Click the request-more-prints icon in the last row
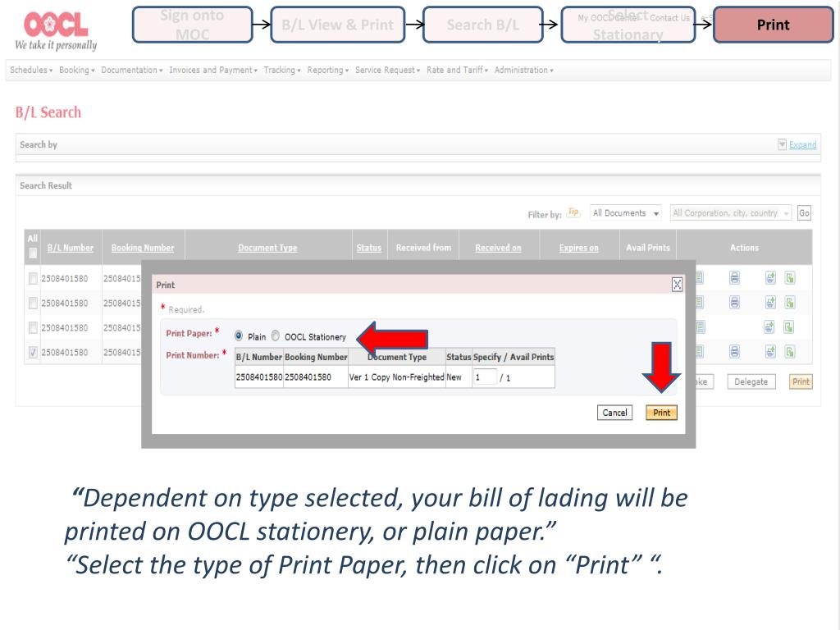Viewport: 840px width, 630px height. coord(769,351)
